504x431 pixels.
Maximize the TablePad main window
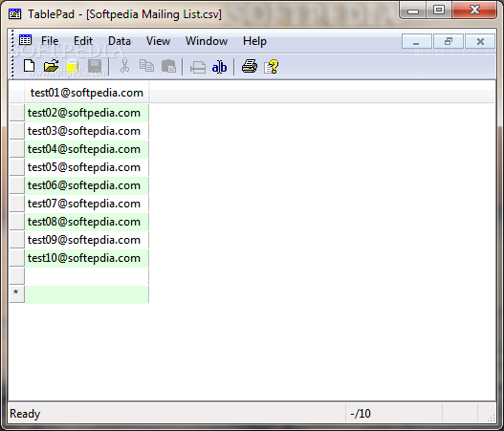(x=439, y=11)
